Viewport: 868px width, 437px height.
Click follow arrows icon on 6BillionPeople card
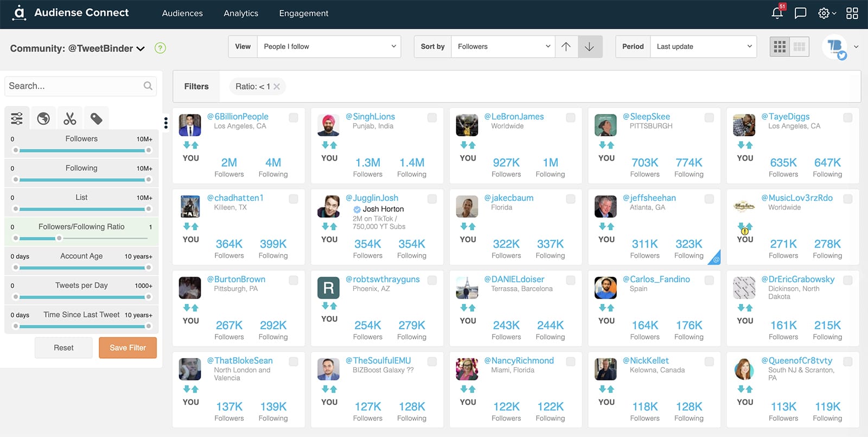click(191, 145)
